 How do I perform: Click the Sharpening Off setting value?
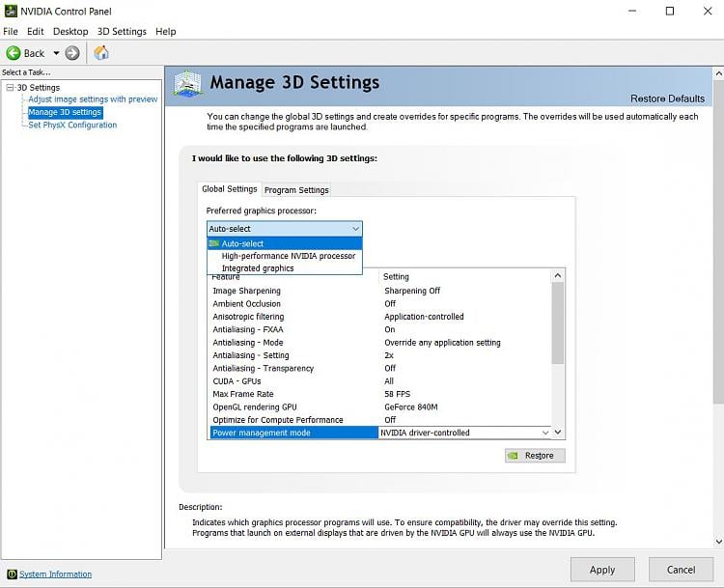[x=412, y=291]
